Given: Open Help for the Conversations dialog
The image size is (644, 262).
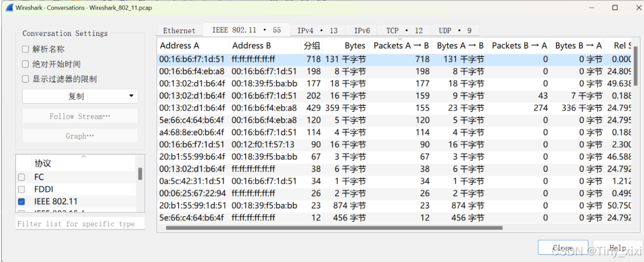Looking at the screenshot, I should (617, 248).
